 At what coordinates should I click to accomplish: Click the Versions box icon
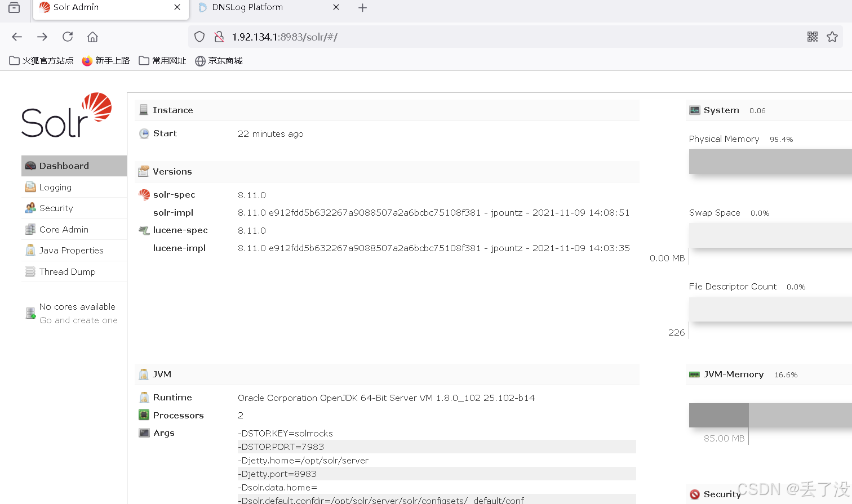pyautogui.click(x=144, y=171)
